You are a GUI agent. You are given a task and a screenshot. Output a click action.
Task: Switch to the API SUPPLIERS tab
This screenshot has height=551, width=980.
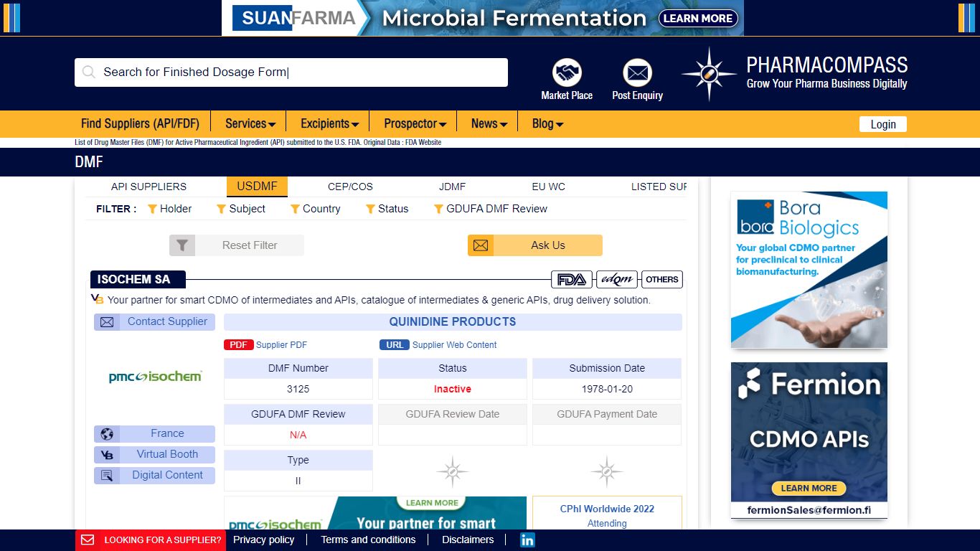(x=149, y=187)
